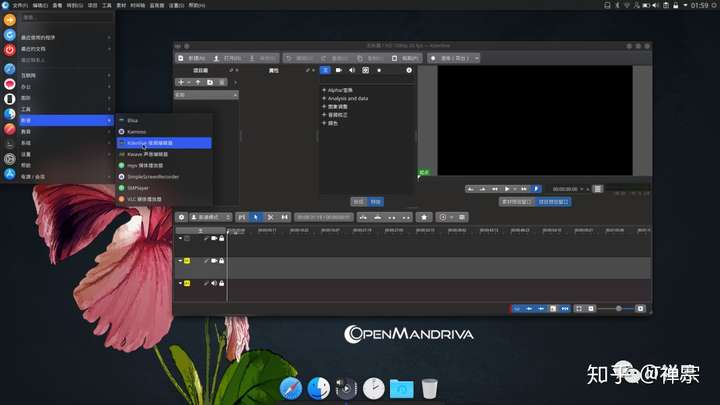This screenshot has height=405, width=720.
Task: Expand the 音频校正 effects category
Action: tap(324, 115)
